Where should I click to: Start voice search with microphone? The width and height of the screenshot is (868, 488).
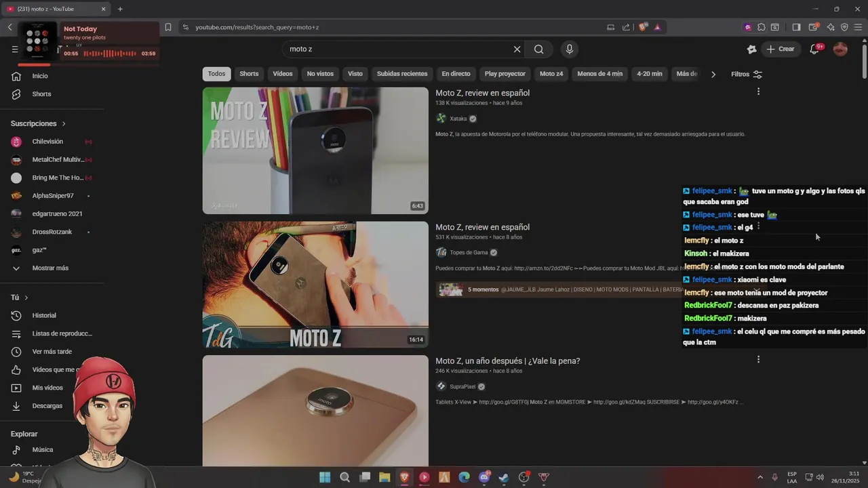click(x=570, y=49)
